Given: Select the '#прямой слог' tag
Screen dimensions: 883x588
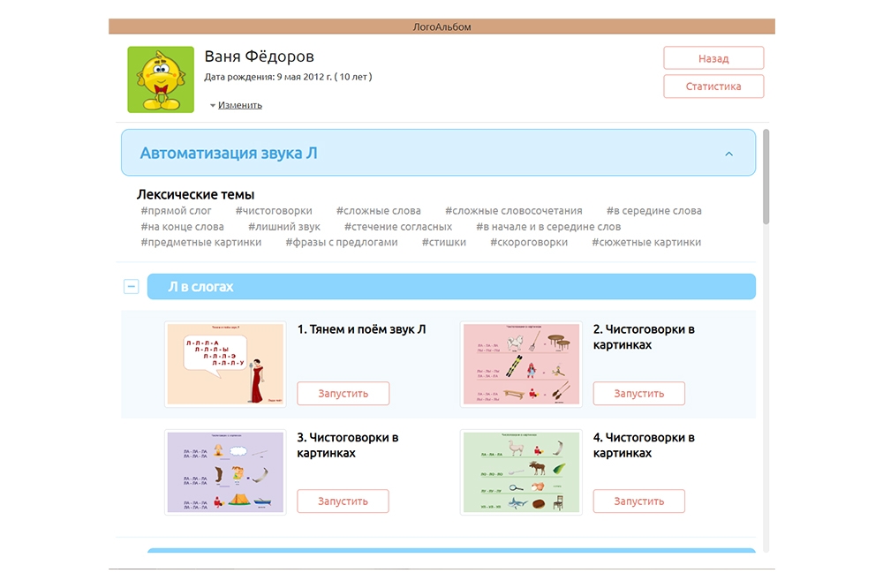Looking at the screenshot, I should click(x=176, y=211).
